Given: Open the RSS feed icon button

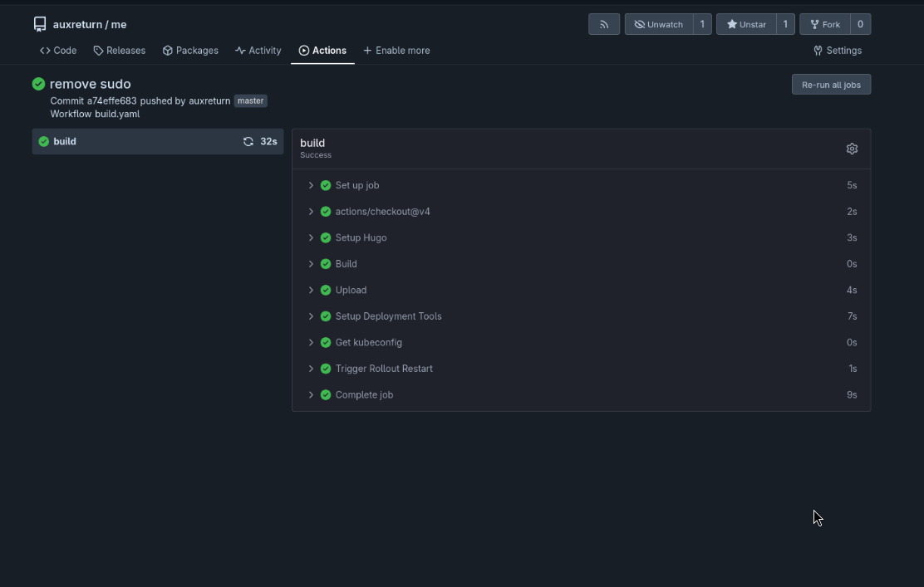Looking at the screenshot, I should click(603, 24).
